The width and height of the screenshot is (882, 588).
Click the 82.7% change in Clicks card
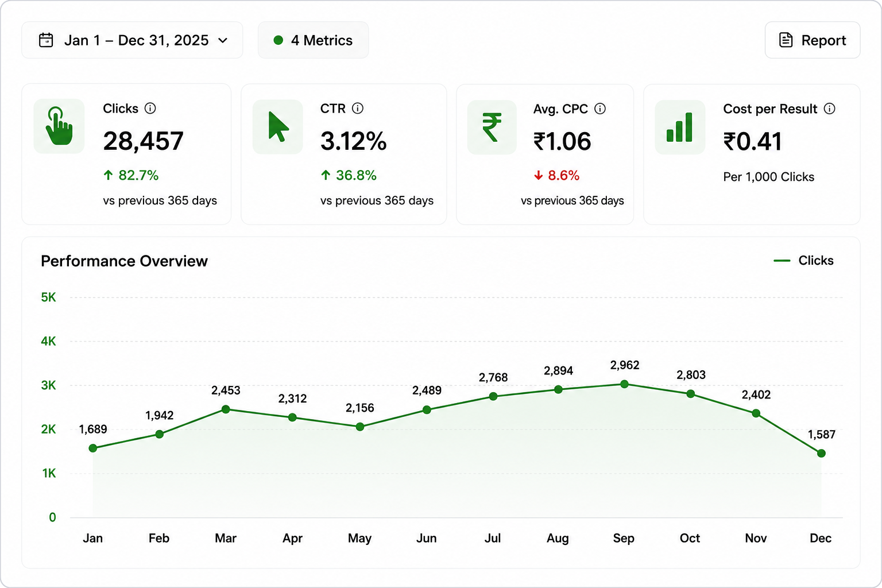coord(138,175)
